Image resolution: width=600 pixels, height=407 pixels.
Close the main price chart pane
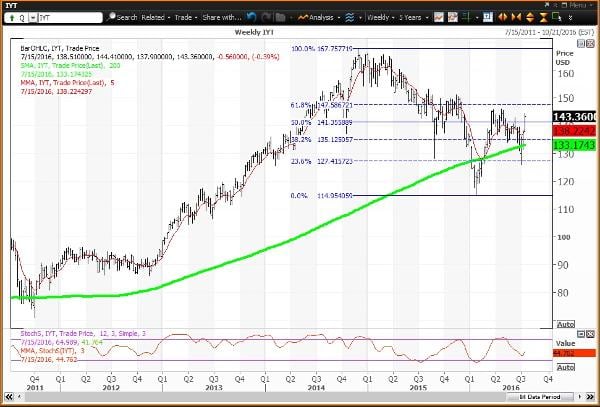[590, 43]
